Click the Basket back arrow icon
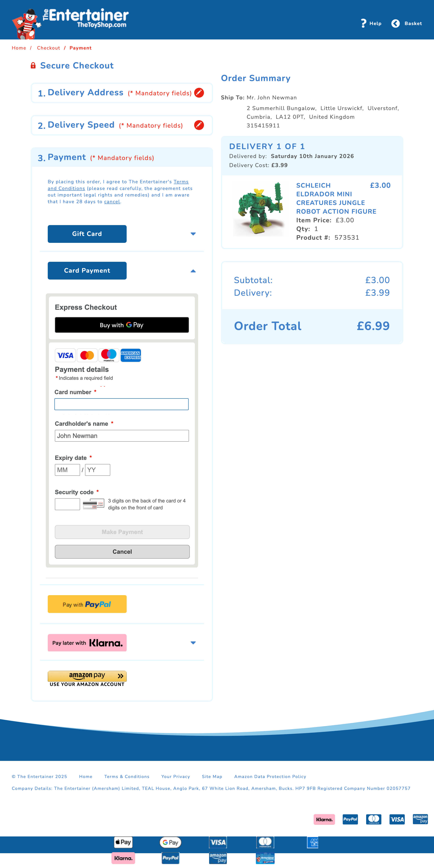Viewport: 434px width, 868px height. [395, 23]
